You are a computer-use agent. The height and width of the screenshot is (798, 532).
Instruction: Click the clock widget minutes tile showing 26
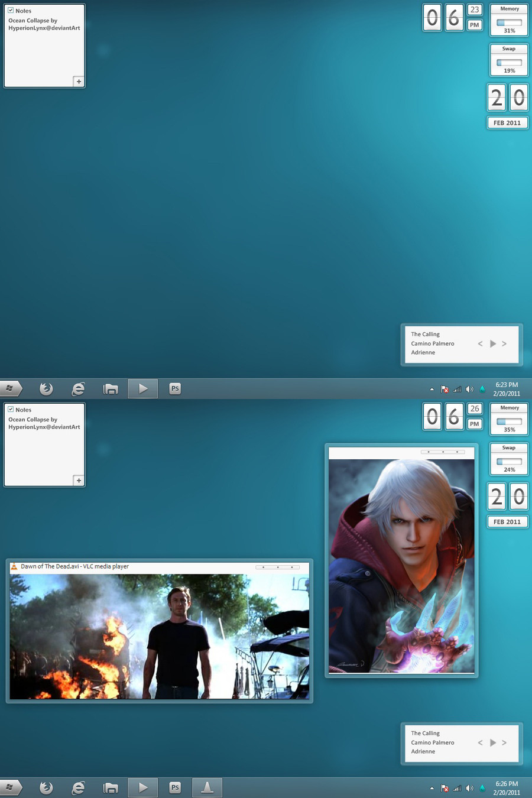pyautogui.click(x=475, y=408)
